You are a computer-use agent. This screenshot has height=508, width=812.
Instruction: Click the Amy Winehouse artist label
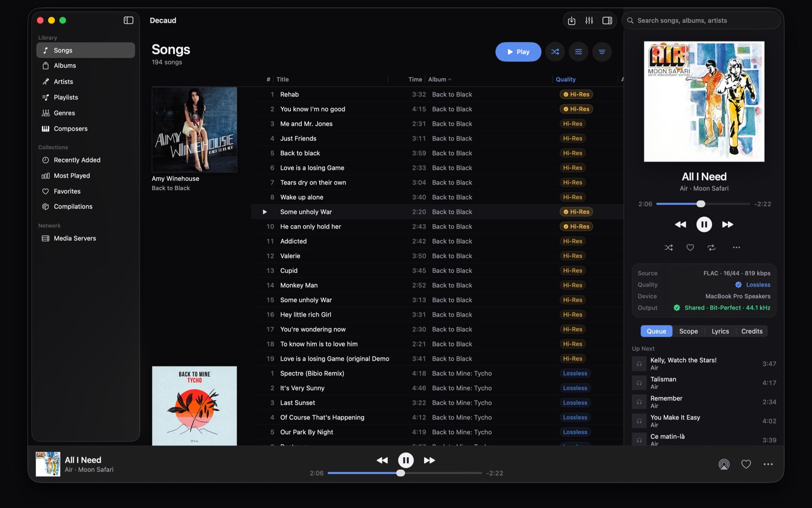[176, 179]
